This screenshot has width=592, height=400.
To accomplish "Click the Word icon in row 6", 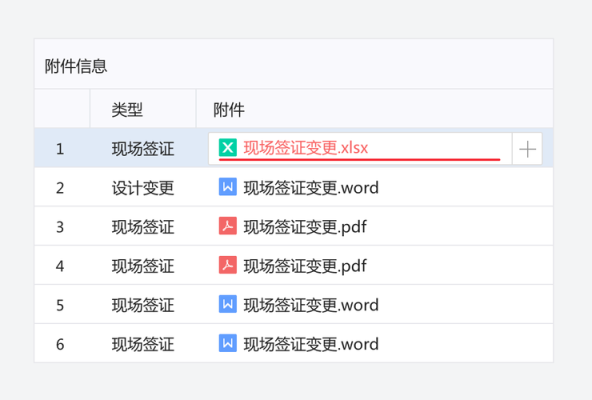I will click(x=228, y=343).
